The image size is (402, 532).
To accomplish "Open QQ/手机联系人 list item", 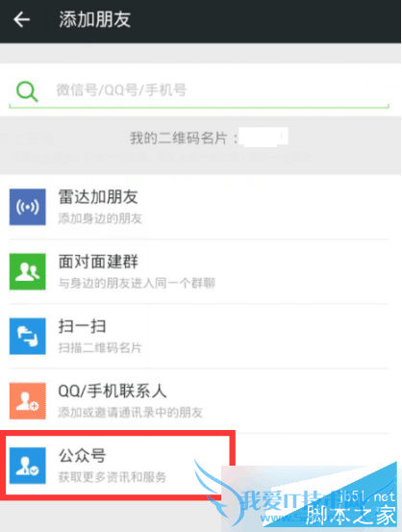I will 199,401.
